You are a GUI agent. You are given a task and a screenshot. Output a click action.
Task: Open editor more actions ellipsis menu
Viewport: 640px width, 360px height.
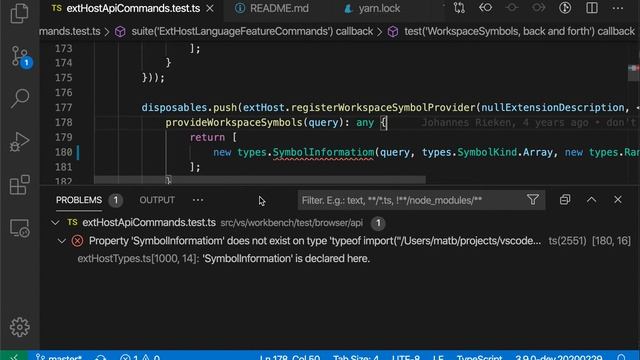618,8
